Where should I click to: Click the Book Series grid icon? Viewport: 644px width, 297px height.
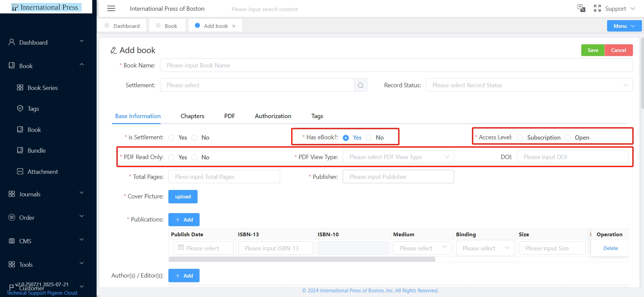tap(20, 88)
